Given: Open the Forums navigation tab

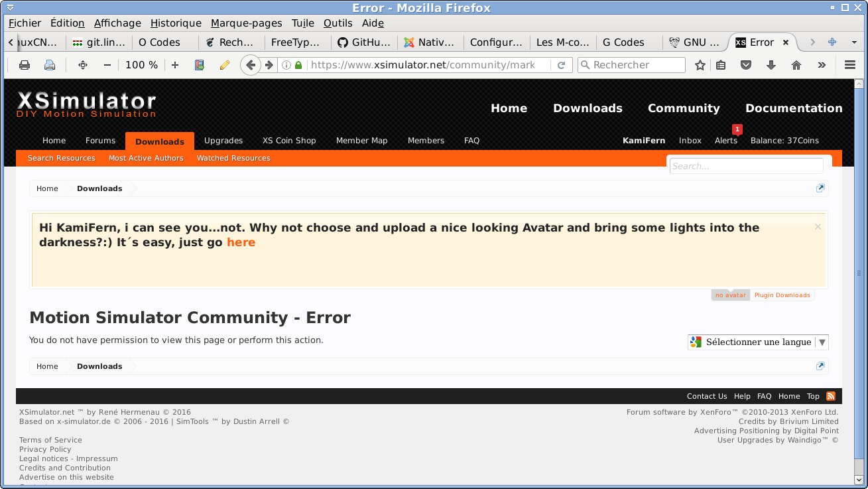Looking at the screenshot, I should [x=100, y=141].
